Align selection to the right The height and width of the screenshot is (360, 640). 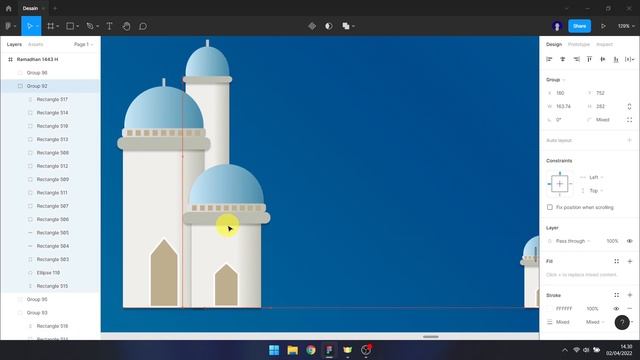(x=576, y=59)
